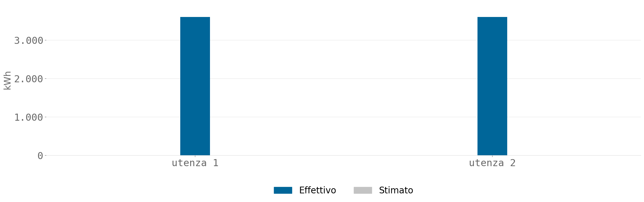
Task: Select the kWh vertical axis title
Action: pyautogui.click(x=7, y=80)
